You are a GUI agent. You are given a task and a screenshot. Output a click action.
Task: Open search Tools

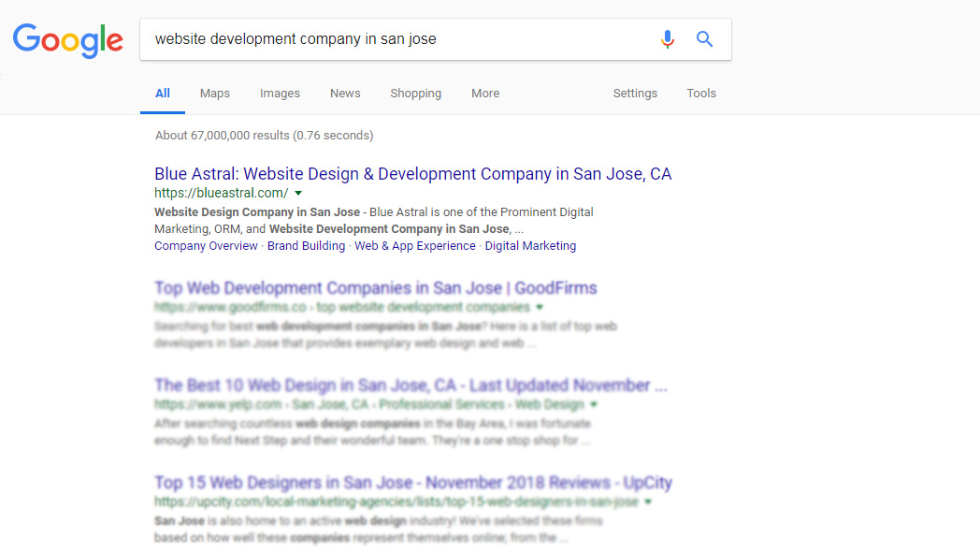click(x=701, y=94)
